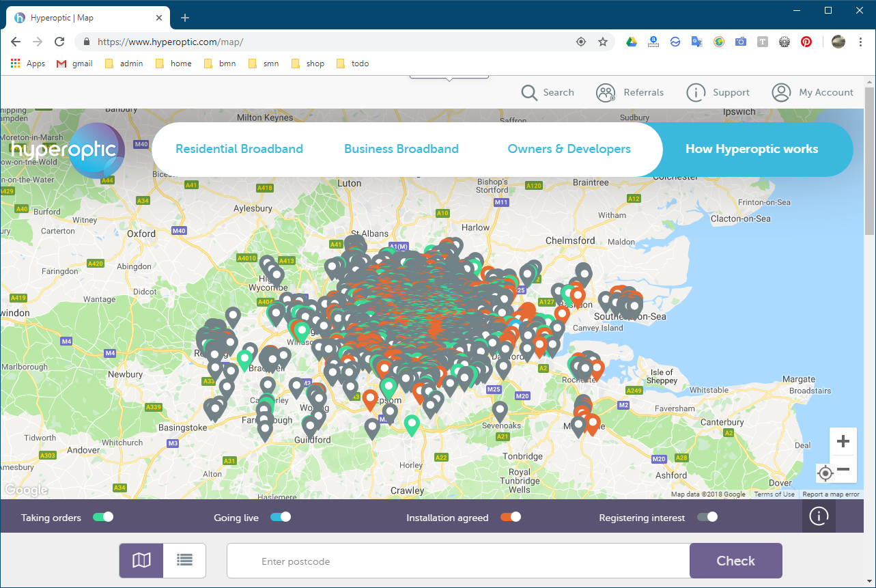
Task: Select the map view button
Action: coord(141,561)
